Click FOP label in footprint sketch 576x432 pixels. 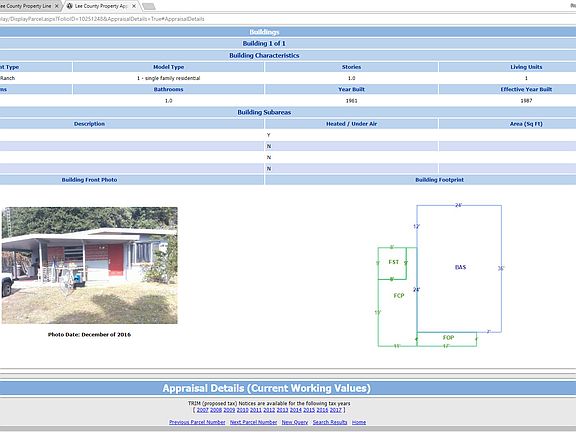coord(448,337)
